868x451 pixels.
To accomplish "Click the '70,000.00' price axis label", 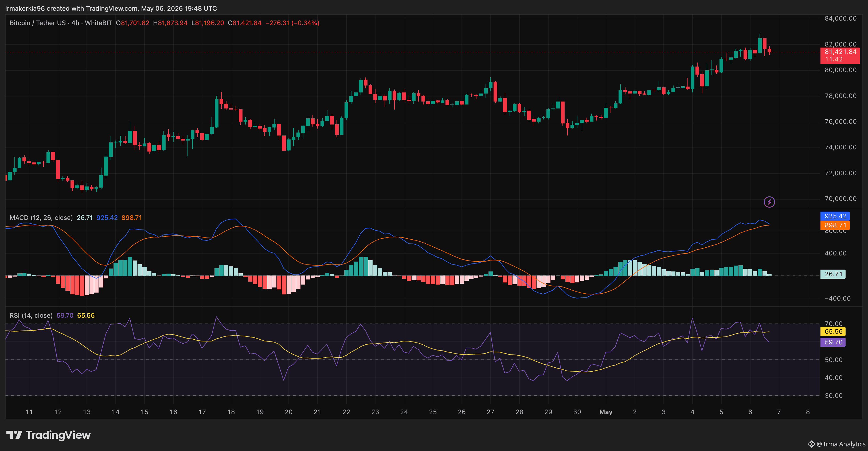I will click(840, 199).
